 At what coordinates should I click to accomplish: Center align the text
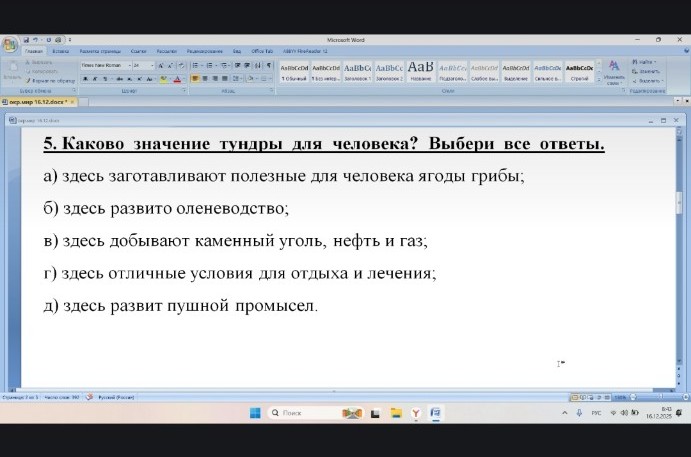point(205,78)
